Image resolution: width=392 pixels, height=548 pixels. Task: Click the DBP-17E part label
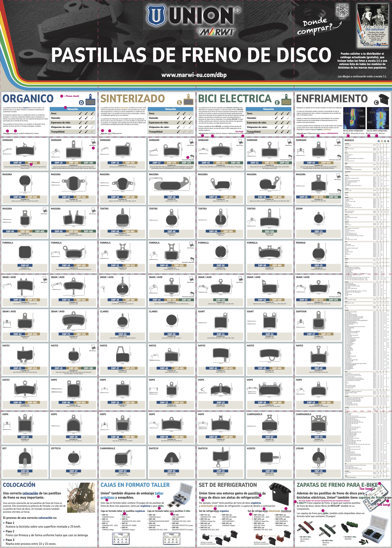(x=186, y=163)
